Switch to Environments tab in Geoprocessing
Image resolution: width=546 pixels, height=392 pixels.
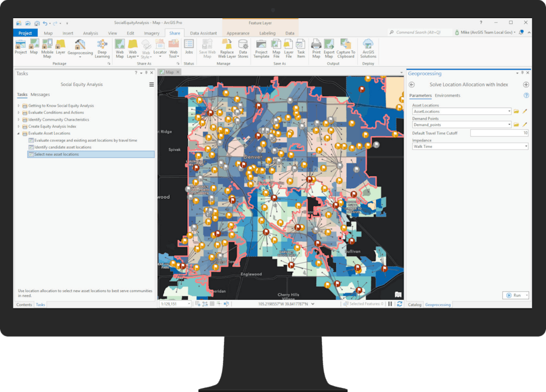(448, 96)
